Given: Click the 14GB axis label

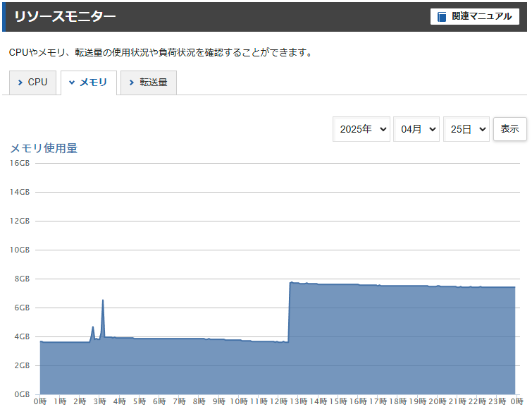Looking at the screenshot, I should tap(20, 192).
